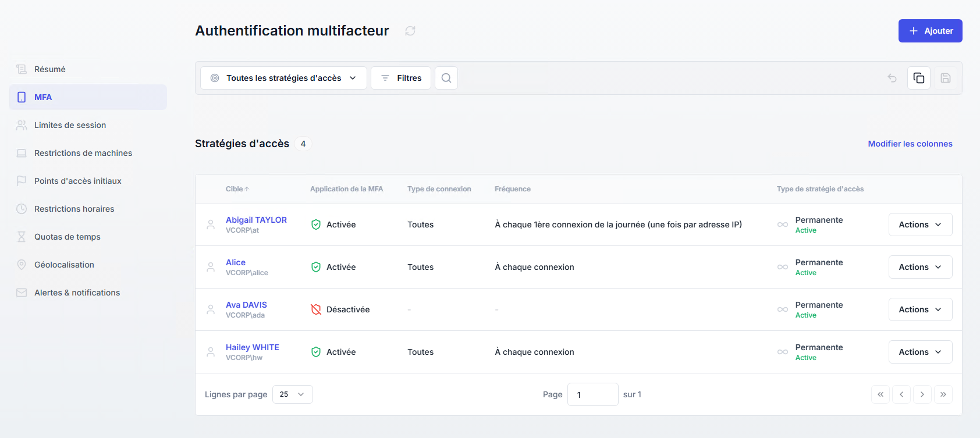Click the page number input field
Viewport: 980px width, 438px height.
click(x=592, y=394)
